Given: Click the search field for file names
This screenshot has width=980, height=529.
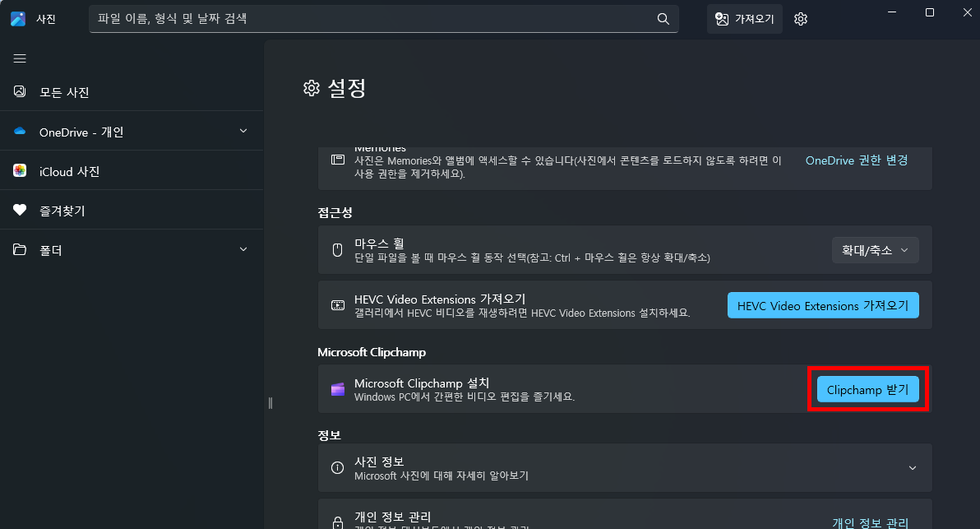Looking at the screenshot, I should click(x=384, y=19).
